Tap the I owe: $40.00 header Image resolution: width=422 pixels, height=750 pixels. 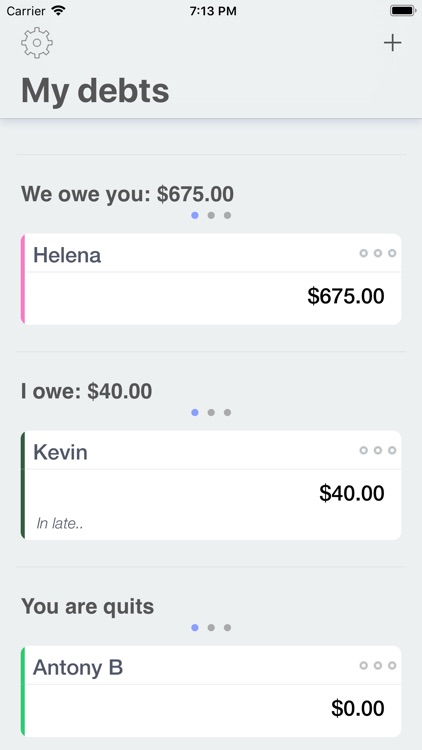87,391
